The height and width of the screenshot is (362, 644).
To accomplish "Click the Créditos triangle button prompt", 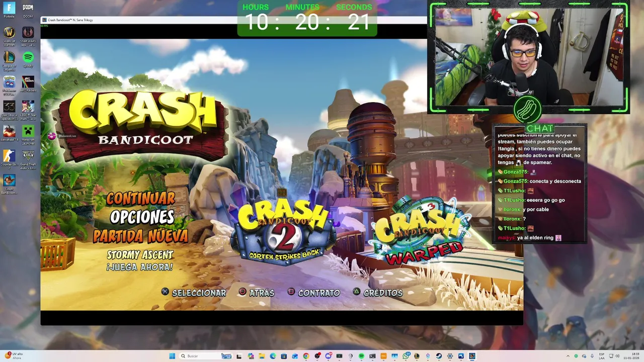I will pos(377,293).
